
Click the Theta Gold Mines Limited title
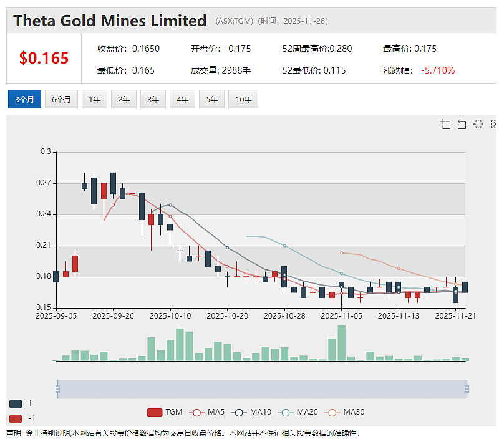point(110,21)
